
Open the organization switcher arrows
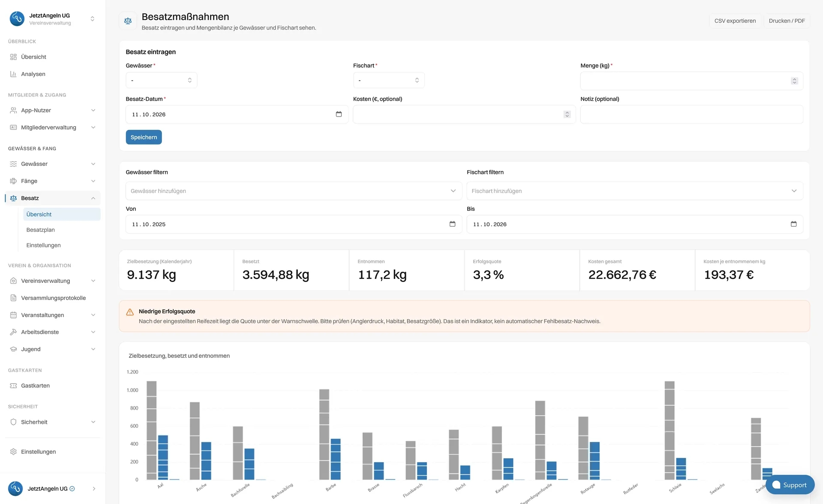coord(92,19)
